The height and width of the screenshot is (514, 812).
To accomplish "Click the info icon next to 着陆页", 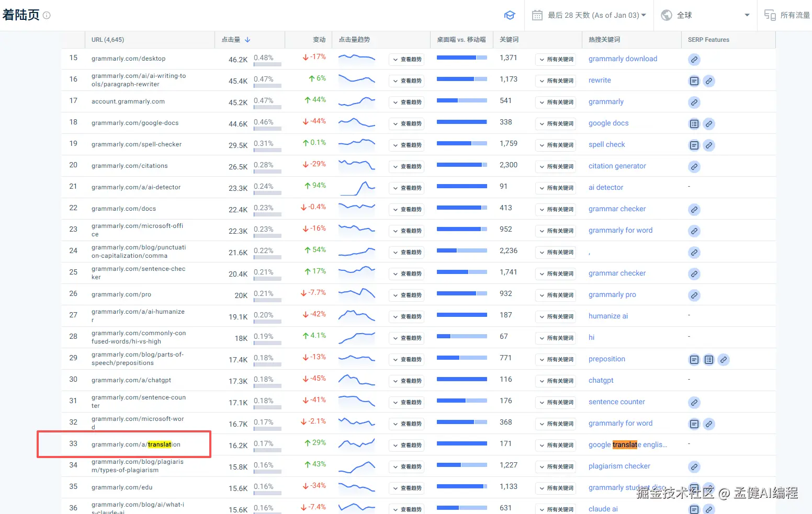I will click(47, 15).
